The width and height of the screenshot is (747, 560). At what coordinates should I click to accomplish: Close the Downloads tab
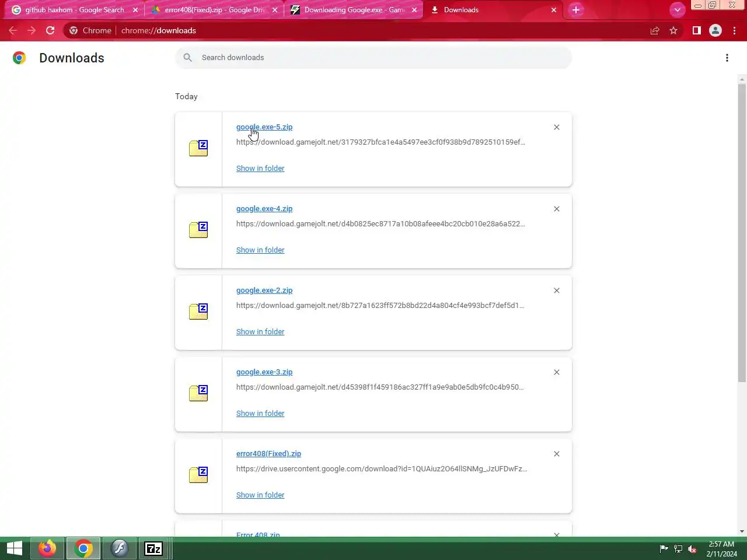pyautogui.click(x=554, y=10)
